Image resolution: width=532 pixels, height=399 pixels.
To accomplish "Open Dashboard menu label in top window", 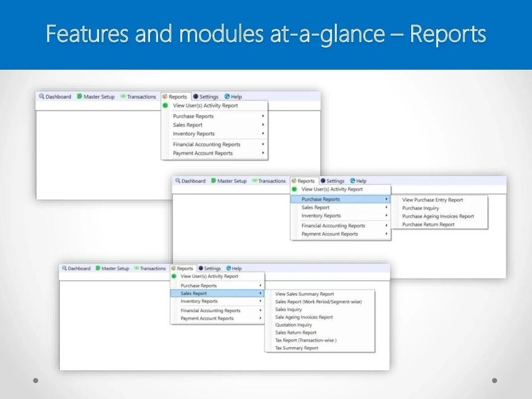I will [x=59, y=97].
